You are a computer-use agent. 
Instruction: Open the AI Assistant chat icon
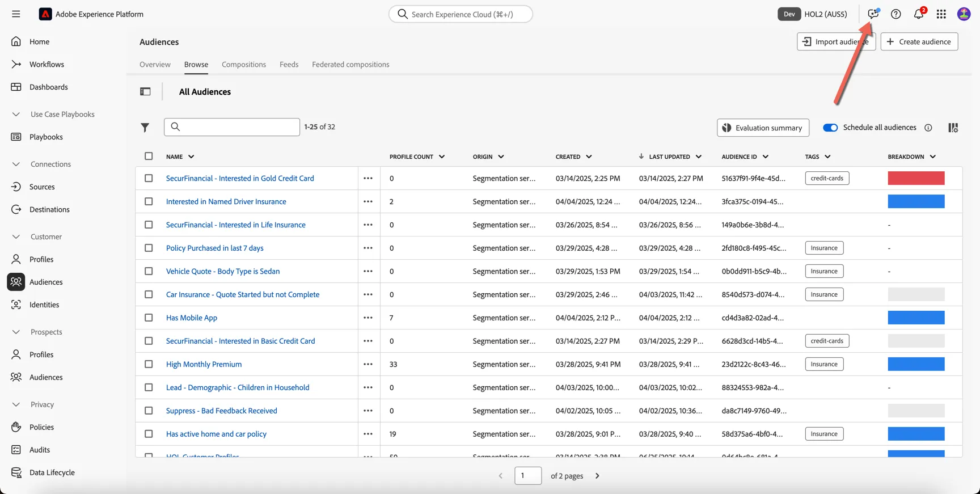[x=873, y=14]
